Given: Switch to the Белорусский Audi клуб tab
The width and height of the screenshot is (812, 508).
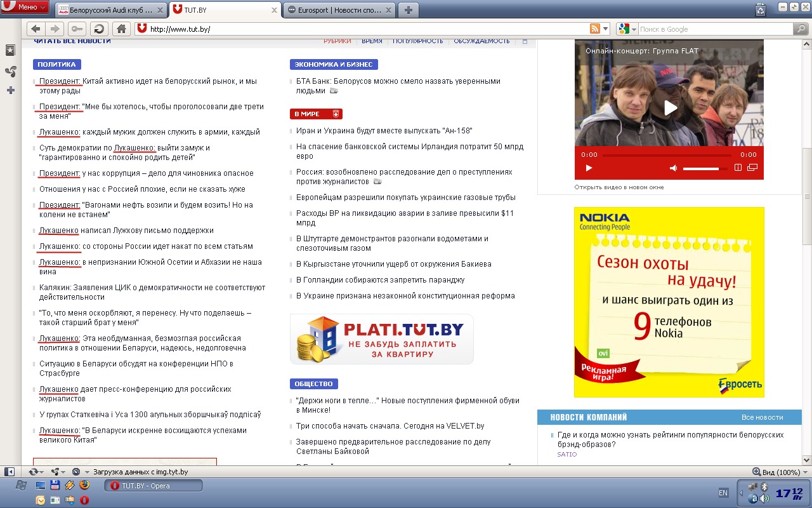Looking at the screenshot, I should tap(111, 10).
